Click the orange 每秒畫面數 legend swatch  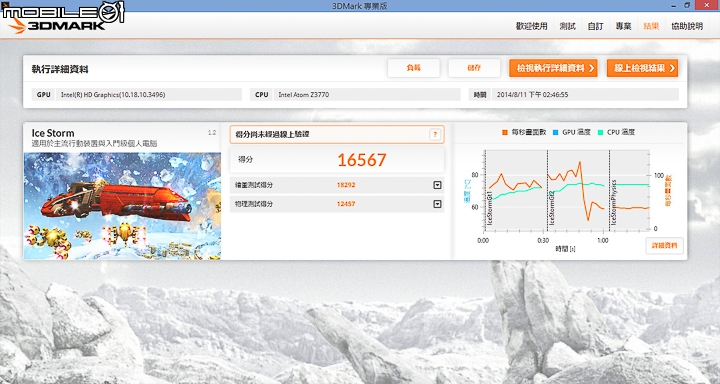[505, 132]
